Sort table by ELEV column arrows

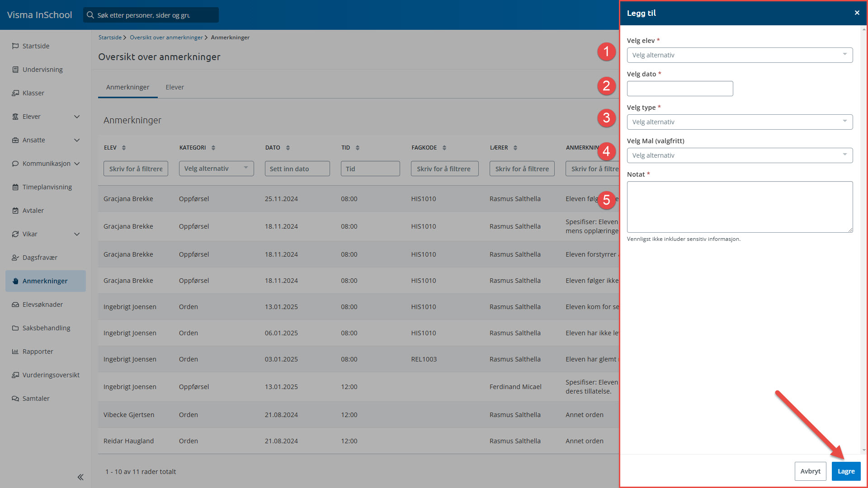(124, 148)
